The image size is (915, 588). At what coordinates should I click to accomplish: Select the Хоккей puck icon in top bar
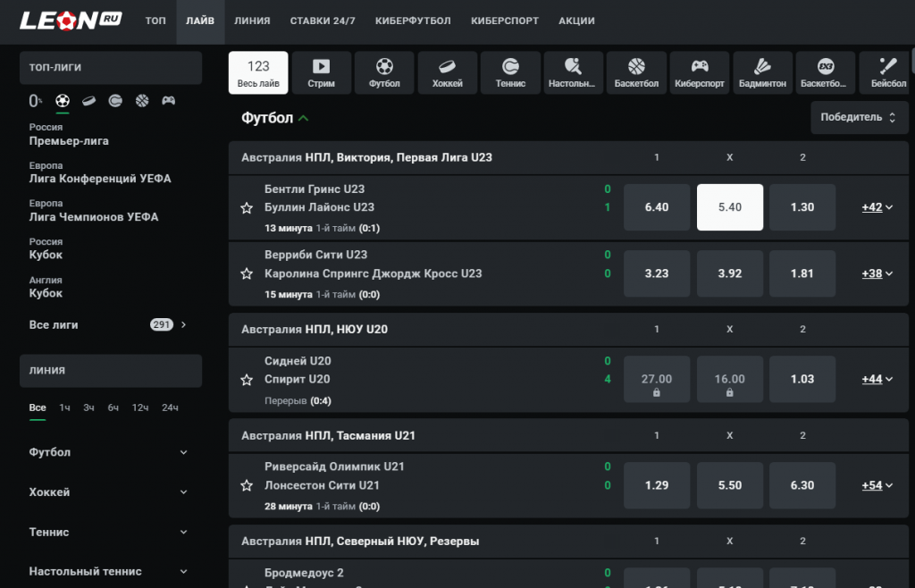(448, 73)
